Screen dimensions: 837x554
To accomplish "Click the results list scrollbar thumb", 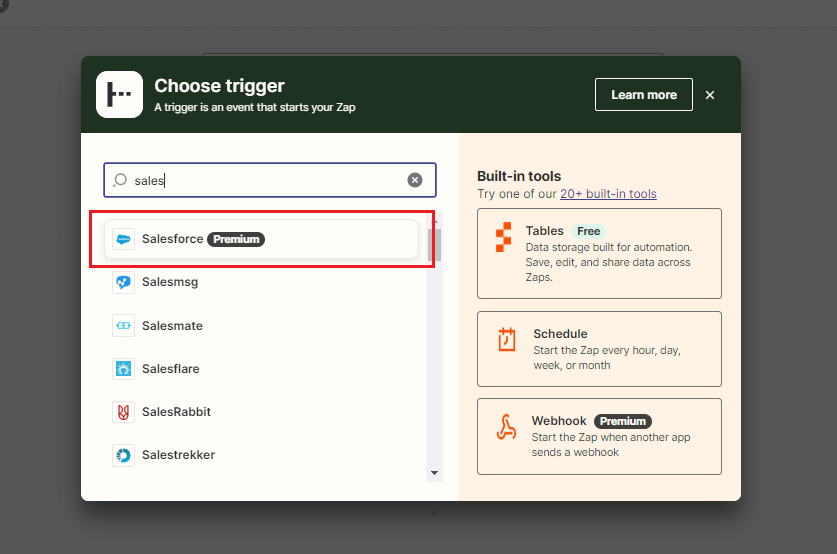I will point(435,245).
